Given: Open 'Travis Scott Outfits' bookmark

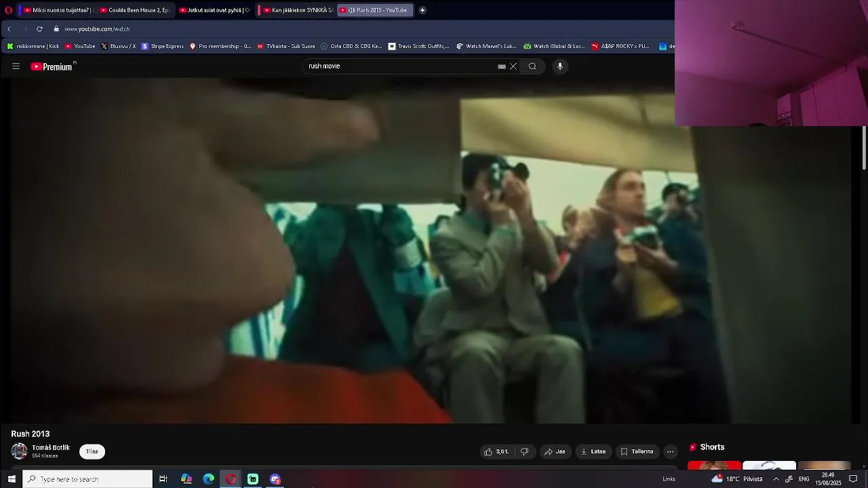Looking at the screenshot, I should pyautogui.click(x=418, y=46).
